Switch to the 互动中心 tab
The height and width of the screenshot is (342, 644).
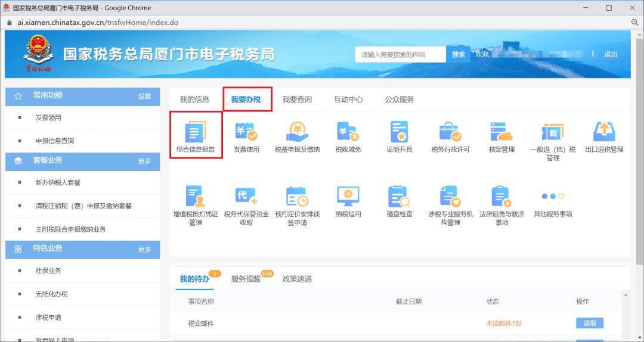[348, 100]
